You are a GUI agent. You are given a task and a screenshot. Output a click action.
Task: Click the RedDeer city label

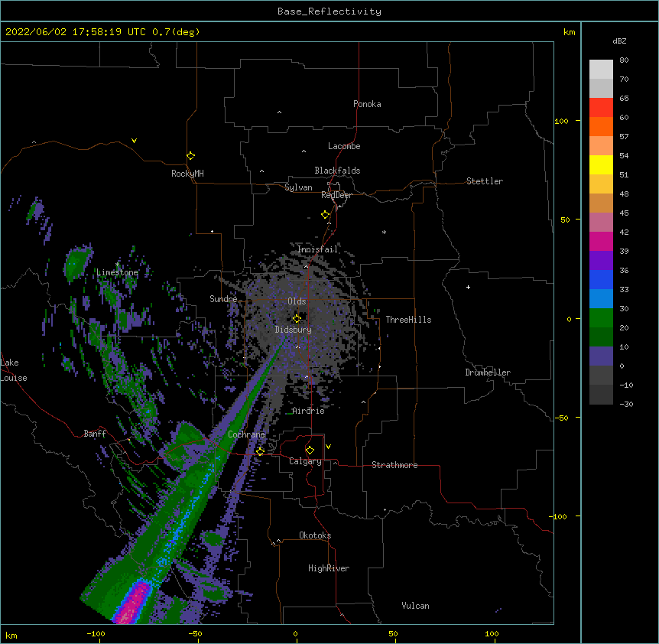point(336,195)
